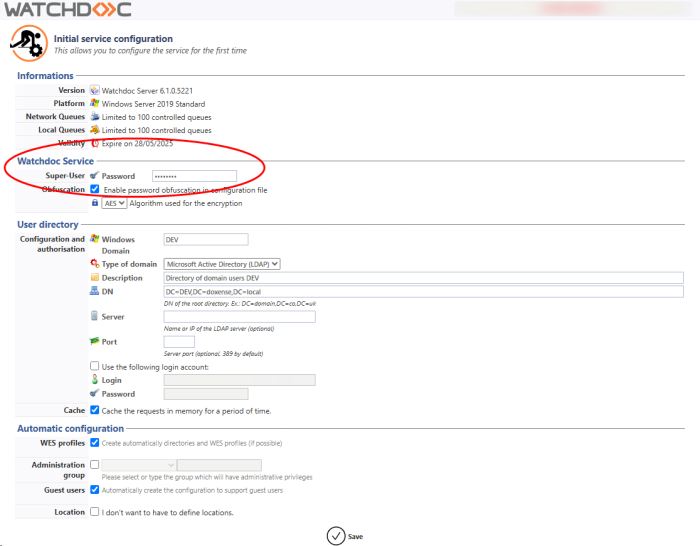The width and height of the screenshot is (700, 546).
Task: Open the AES encryption algorithm dropdown
Action: click(114, 203)
